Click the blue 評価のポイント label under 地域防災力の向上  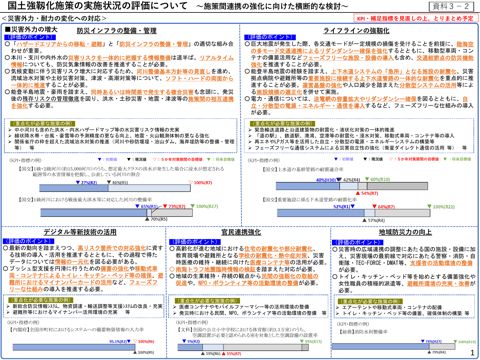click(358, 242)
